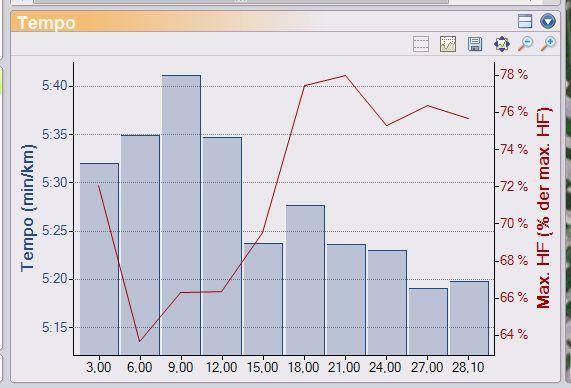Select the bar for 3,00 km
Screen dimensions: 571x388
(99, 259)
